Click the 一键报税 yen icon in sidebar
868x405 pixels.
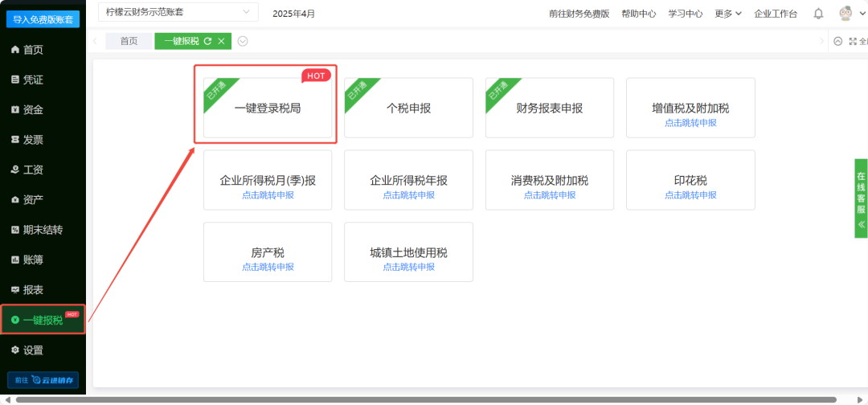pyautogui.click(x=15, y=320)
